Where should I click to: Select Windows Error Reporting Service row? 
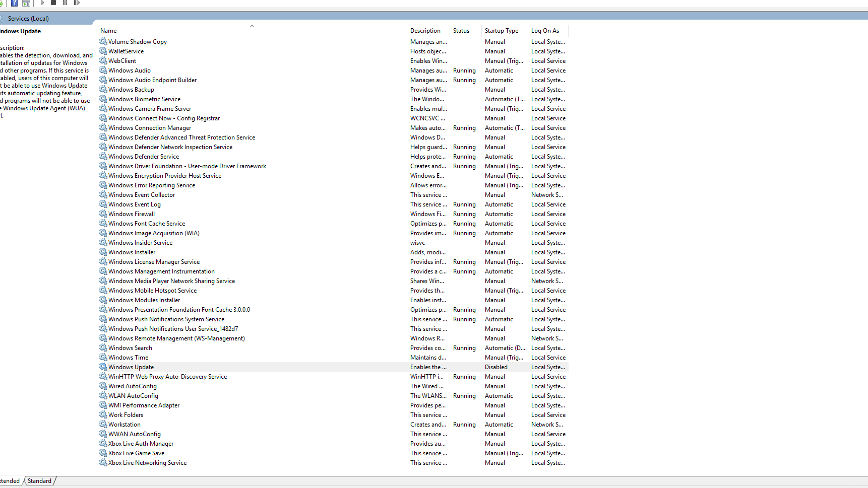pyautogui.click(x=334, y=185)
